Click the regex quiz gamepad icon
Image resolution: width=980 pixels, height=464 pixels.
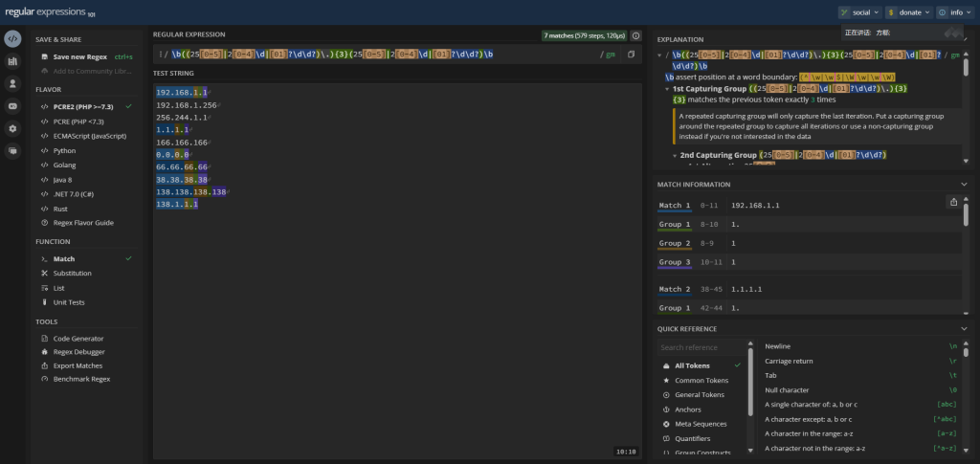point(12,106)
